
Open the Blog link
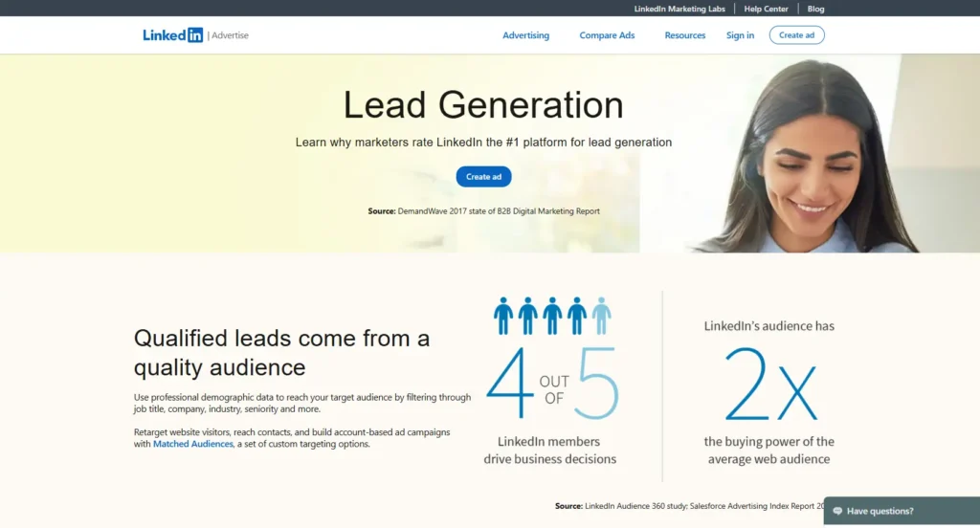815,9
